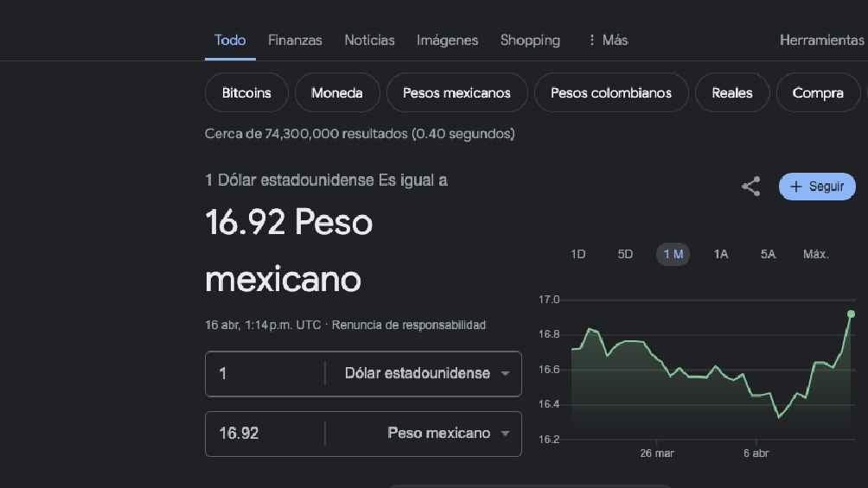Screen dimensions: 868x488
Task: Switch to the Finanzas tab
Action: pos(295,40)
